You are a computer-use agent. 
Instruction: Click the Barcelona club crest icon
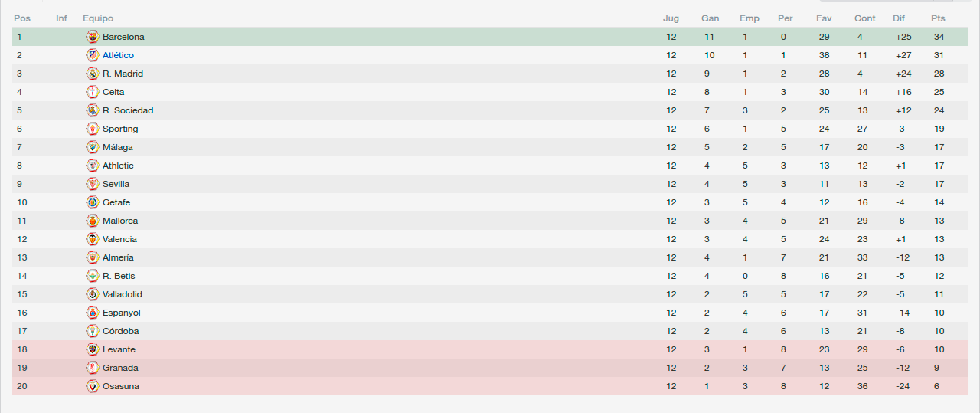click(93, 37)
